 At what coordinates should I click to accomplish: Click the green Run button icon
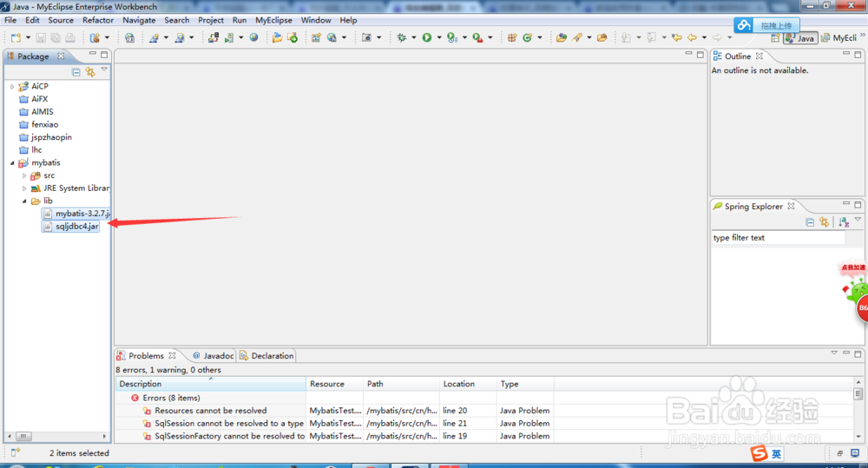tap(427, 37)
